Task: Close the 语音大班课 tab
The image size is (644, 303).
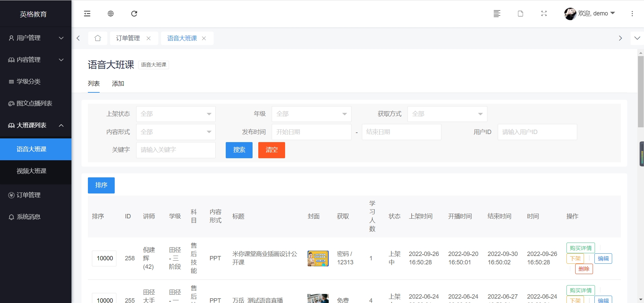Action: (x=204, y=38)
